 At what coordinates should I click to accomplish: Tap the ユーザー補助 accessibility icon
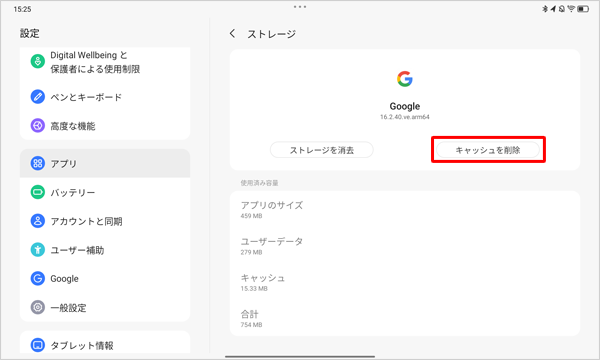coord(38,250)
